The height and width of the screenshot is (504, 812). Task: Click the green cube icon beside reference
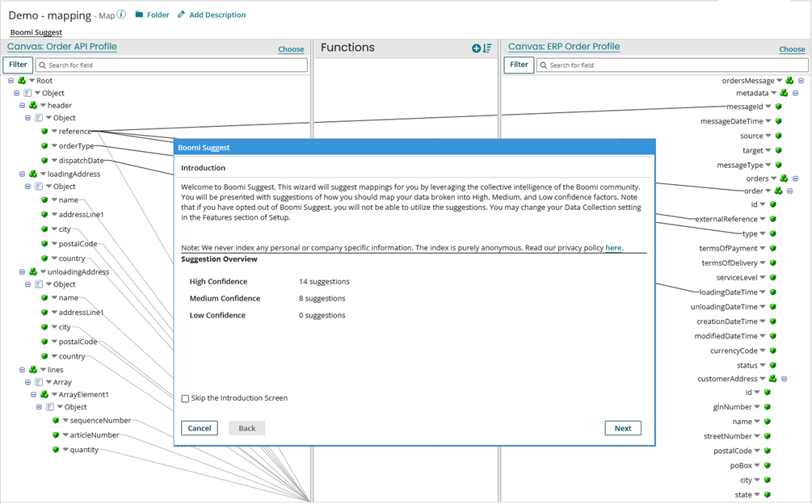coord(44,132)
